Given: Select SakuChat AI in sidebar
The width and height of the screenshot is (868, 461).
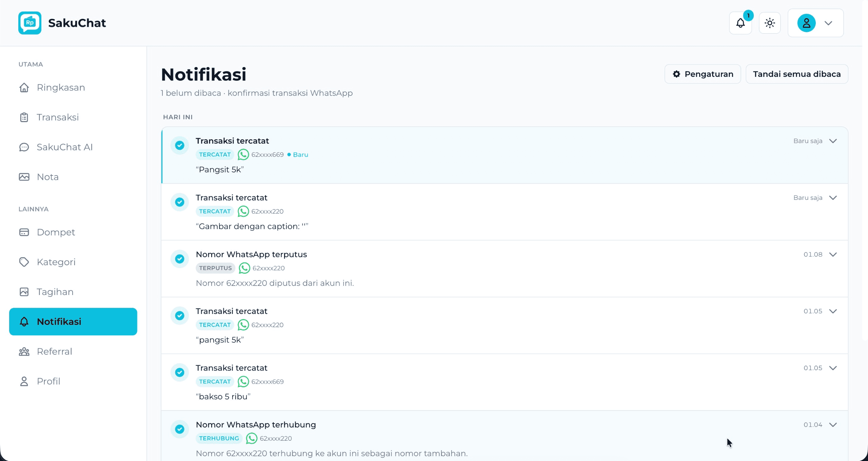Looking at the screenshot, I should [73, 147].
